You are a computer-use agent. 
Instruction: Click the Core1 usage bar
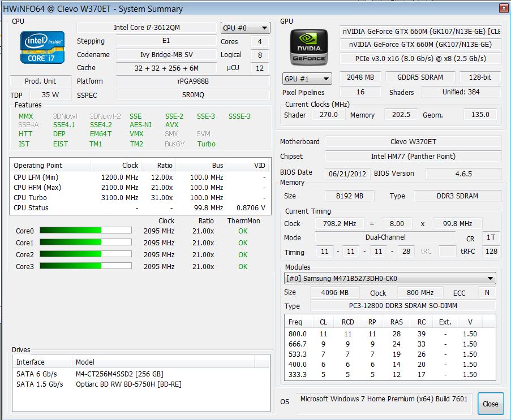pos(85,243)
